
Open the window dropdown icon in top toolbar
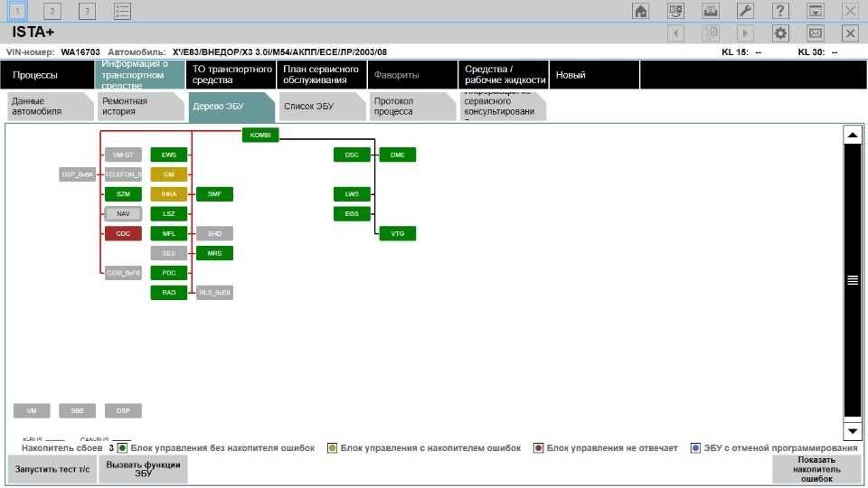tap(815, 11)
